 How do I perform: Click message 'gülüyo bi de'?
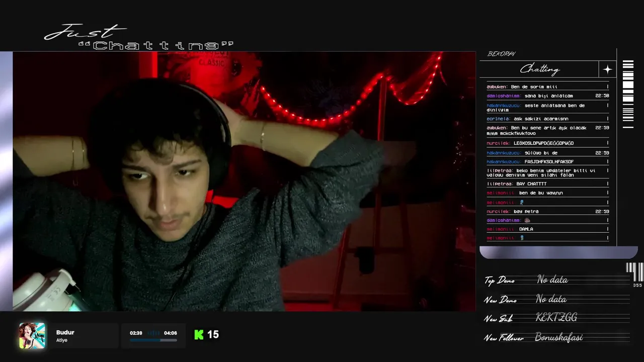[x=541, y=153]
